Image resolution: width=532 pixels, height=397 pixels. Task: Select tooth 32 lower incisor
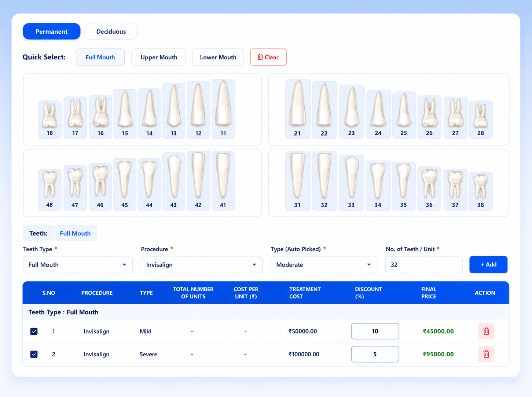[x=324, y=181]
